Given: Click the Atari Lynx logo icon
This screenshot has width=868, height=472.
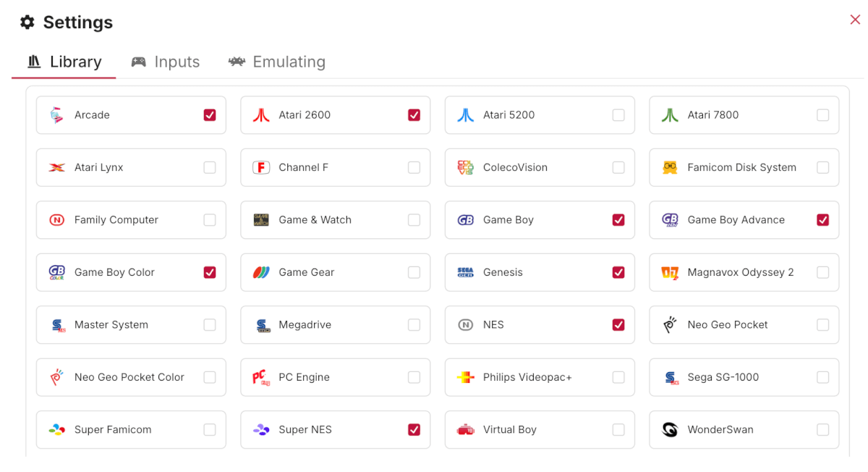Looking at the screenshot, I should [x=56, y=167].
